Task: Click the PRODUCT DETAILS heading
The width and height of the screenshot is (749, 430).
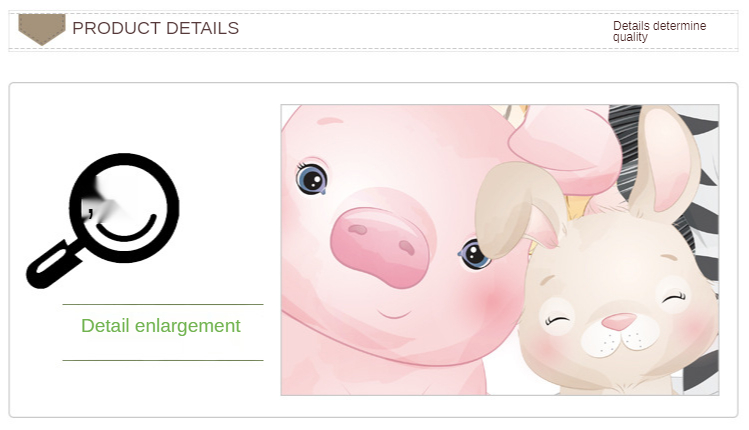Action: point(155,28)
